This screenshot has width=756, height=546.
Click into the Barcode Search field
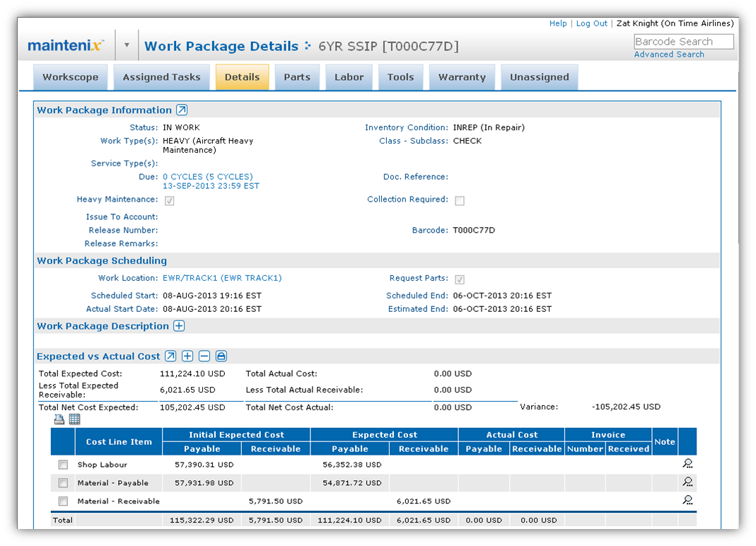tap(683, 42)
